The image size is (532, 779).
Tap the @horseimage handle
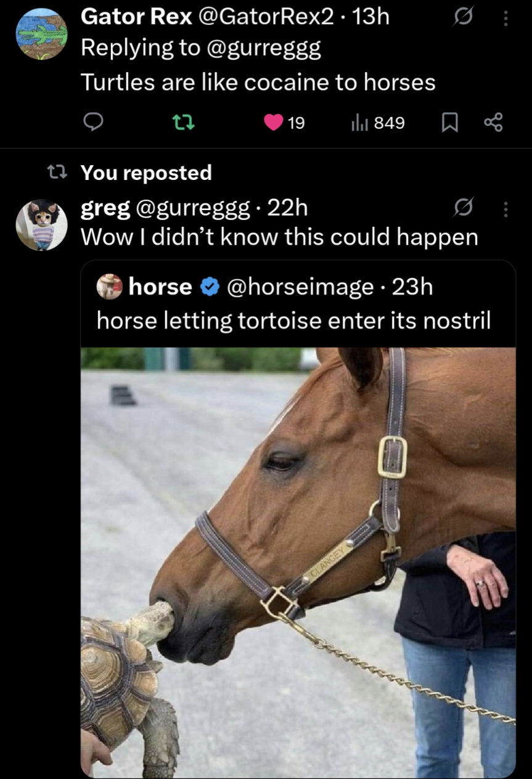[300, 287]
